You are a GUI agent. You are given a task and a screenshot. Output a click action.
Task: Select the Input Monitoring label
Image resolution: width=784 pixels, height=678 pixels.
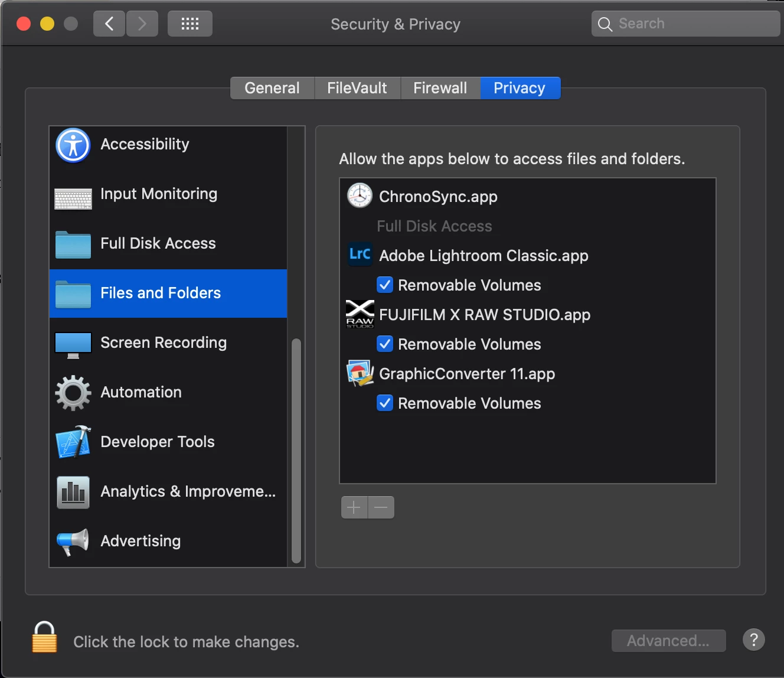(159, 194)
